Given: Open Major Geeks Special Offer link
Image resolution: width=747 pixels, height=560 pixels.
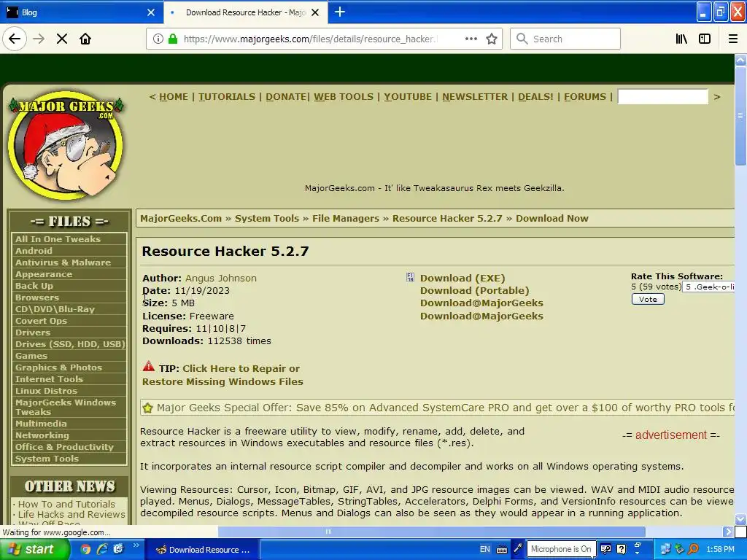Looking at the screenshot, I should (446, 408).
